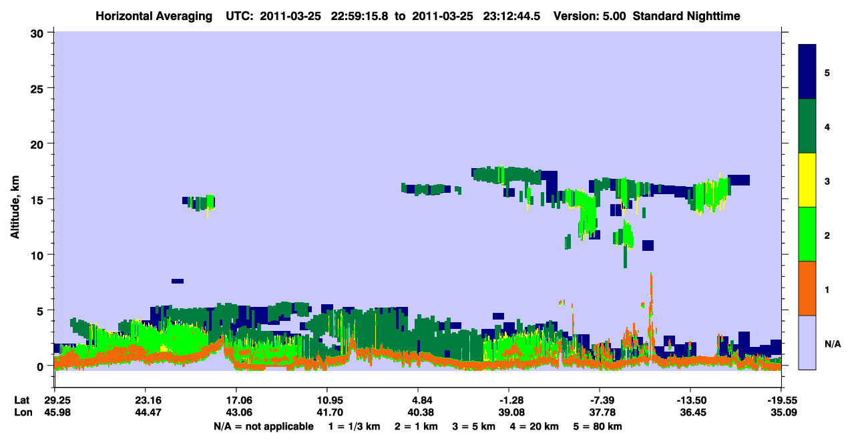This screenshot has width=868, height=445.
Task: Click the bright green level 2 colorbar segment
Action: (x=807, y=234)
